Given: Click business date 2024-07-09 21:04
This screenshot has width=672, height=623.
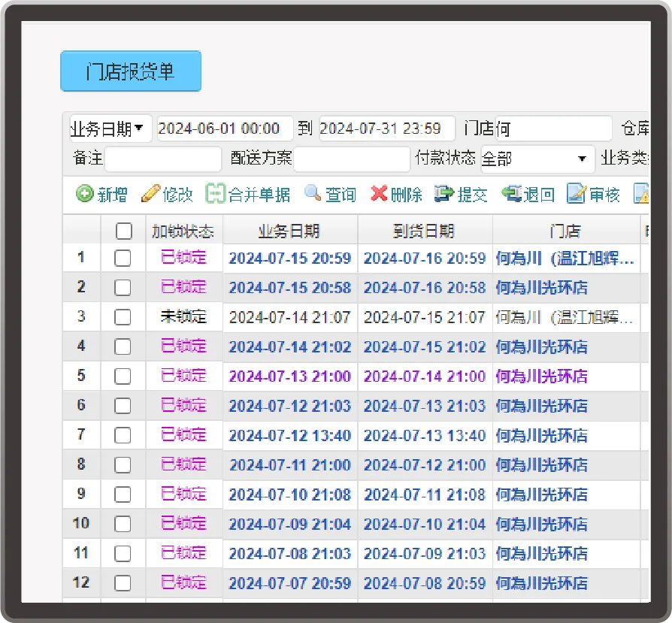Looking at the screenshot, I should pos(290,524).
